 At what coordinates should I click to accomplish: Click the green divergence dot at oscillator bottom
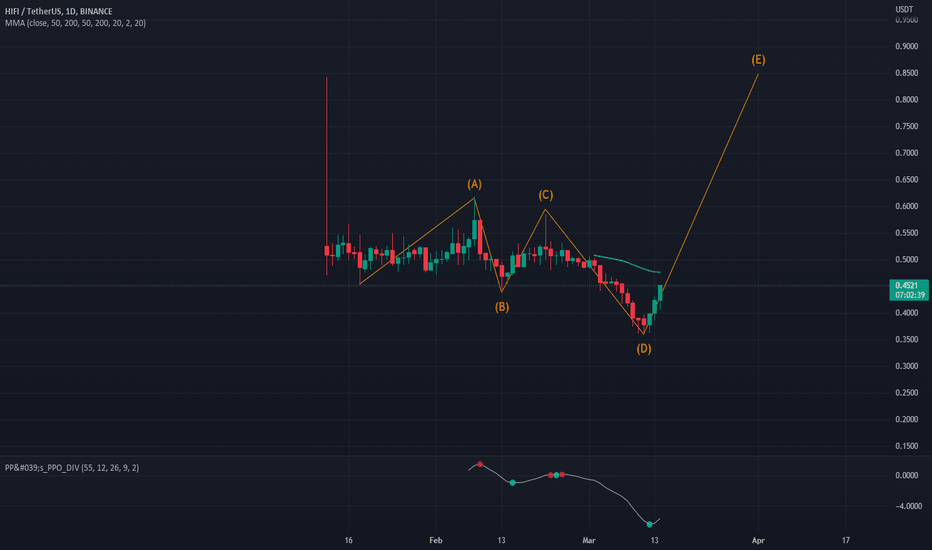pos(650,524)
